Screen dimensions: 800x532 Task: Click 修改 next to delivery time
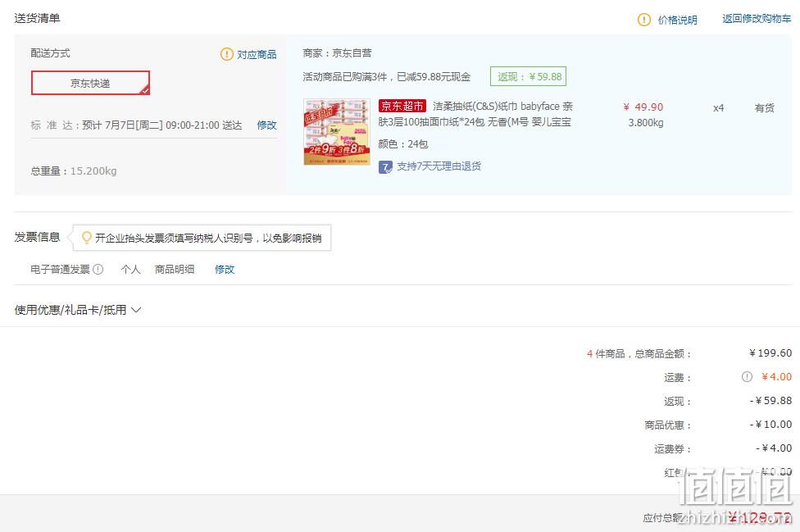pyautogui.click(x=267, y=125)
